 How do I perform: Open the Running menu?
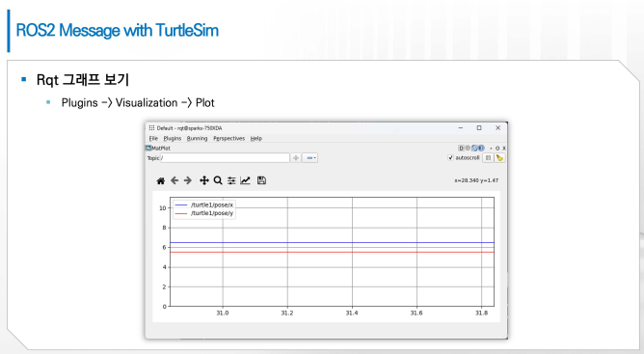[x=197, y=139]
